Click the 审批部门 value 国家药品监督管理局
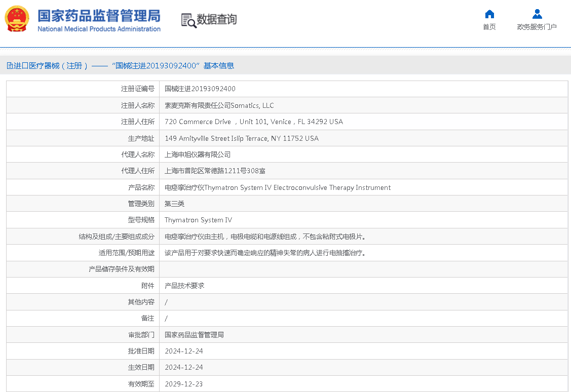 [x=194, y=335]
